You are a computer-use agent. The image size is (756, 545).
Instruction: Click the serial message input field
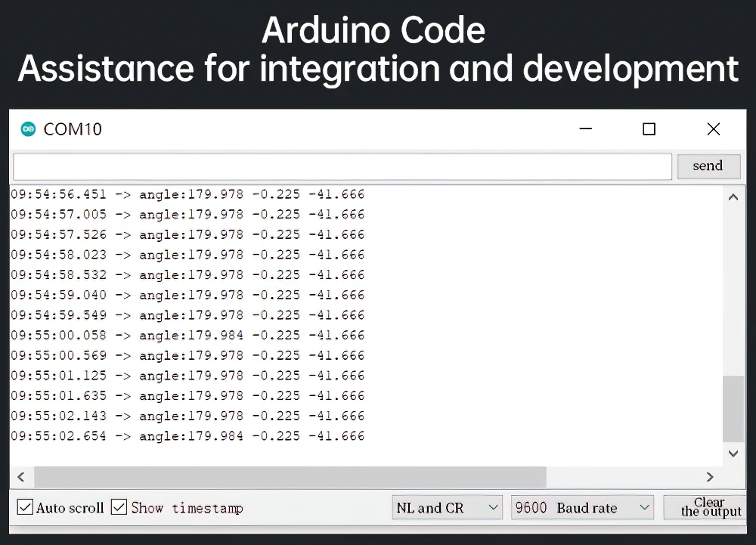coord(342,167)
